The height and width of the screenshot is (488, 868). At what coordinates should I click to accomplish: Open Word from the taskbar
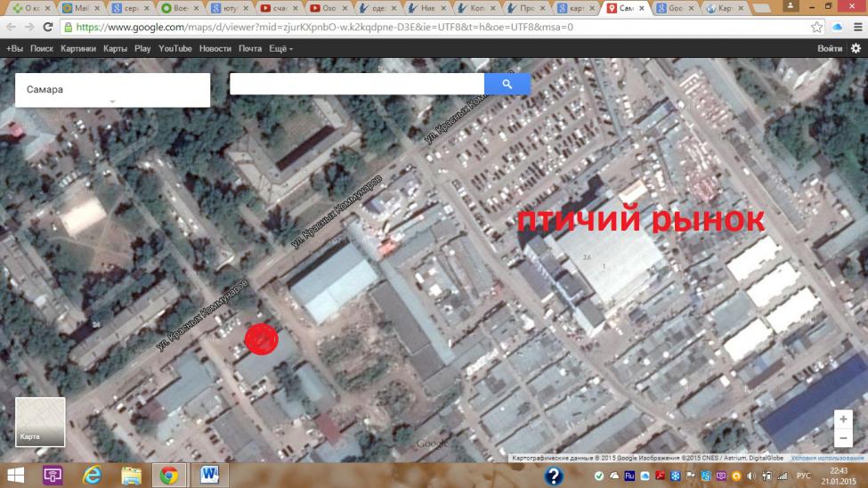pyautogui.click(x=210, y=475)
